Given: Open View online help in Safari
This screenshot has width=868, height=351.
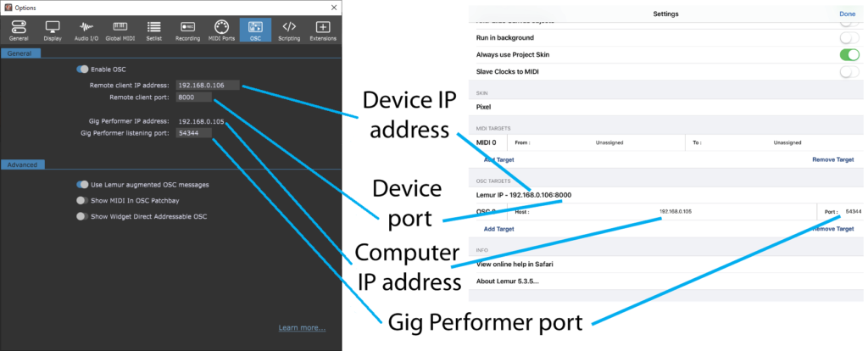Looking at the screenshot, I should (x=666, y=264).
